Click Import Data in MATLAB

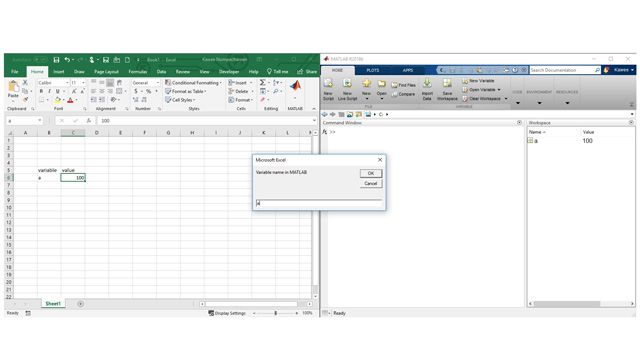(x=427, y=89)
